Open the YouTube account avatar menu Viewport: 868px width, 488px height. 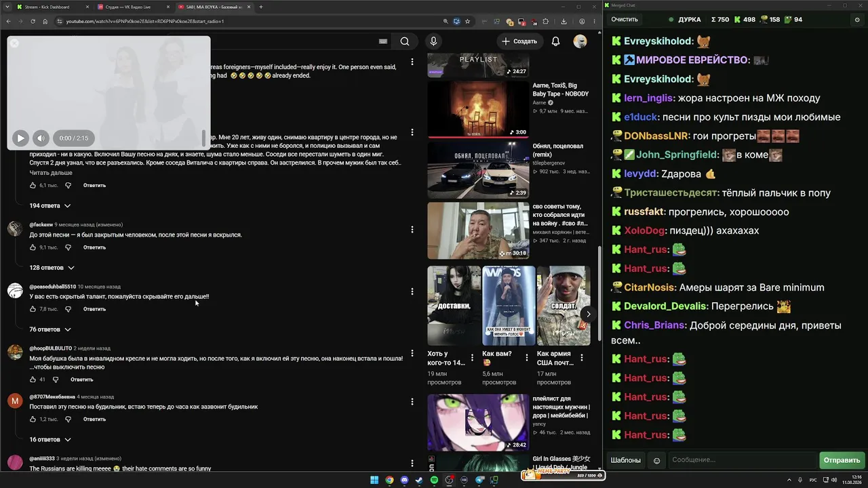pyautogui.click(x=580, y=41)
